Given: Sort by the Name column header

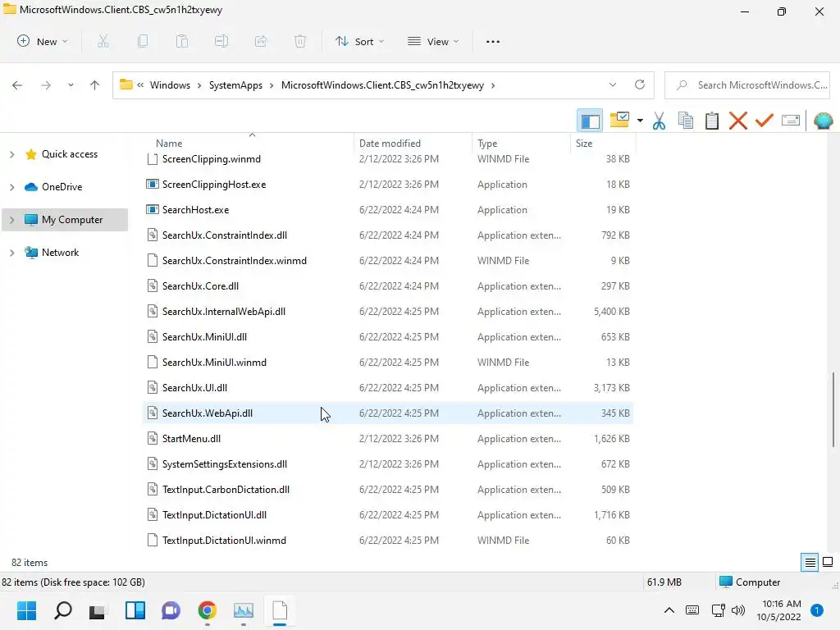Looking at the screenshot, I should (x=169, y=143).
